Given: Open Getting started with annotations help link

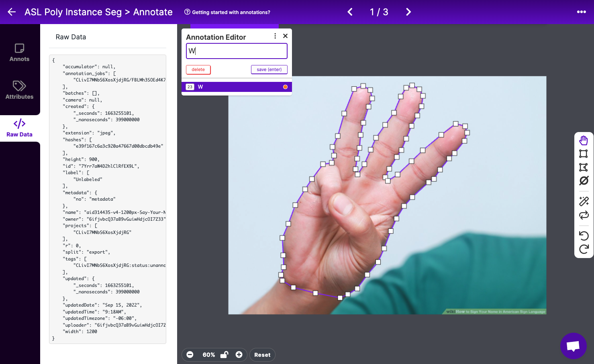Looking at the screenshot, I should (x=227, y=12).
